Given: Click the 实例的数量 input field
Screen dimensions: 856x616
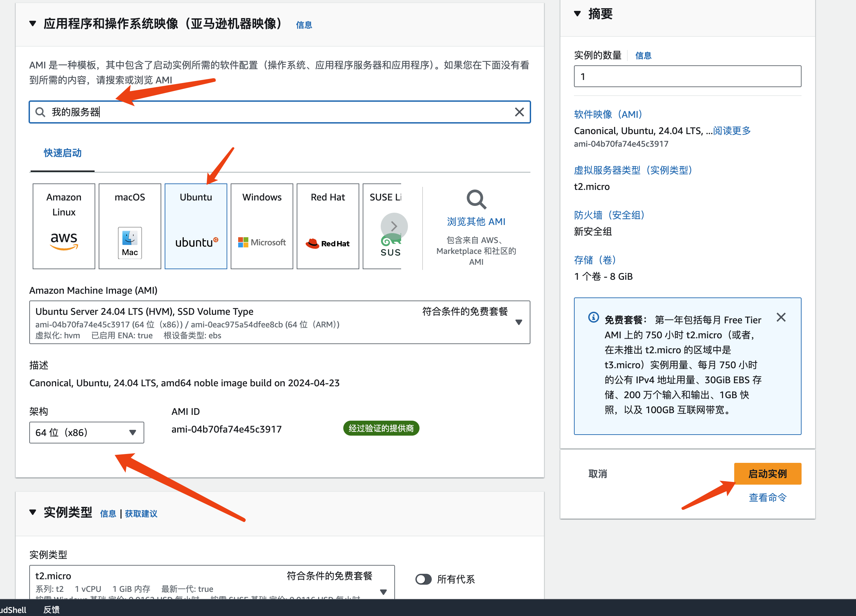Looking at the screenshot, I should coord(687,77).
